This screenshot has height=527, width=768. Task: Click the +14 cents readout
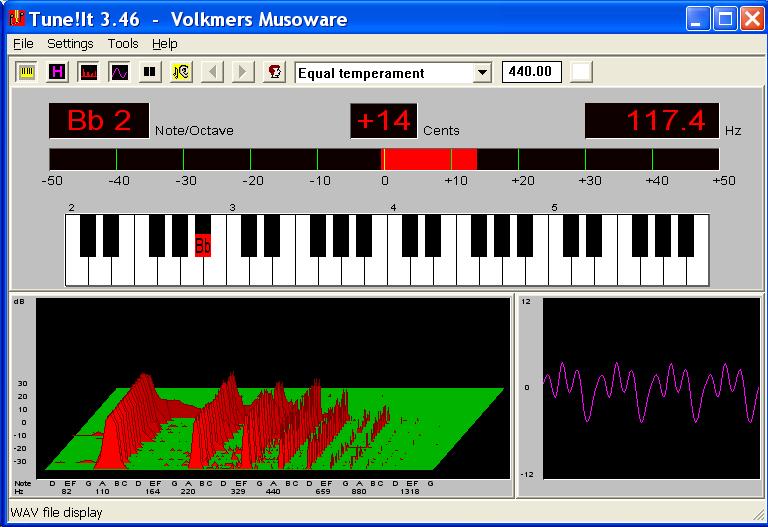point(384,120)
